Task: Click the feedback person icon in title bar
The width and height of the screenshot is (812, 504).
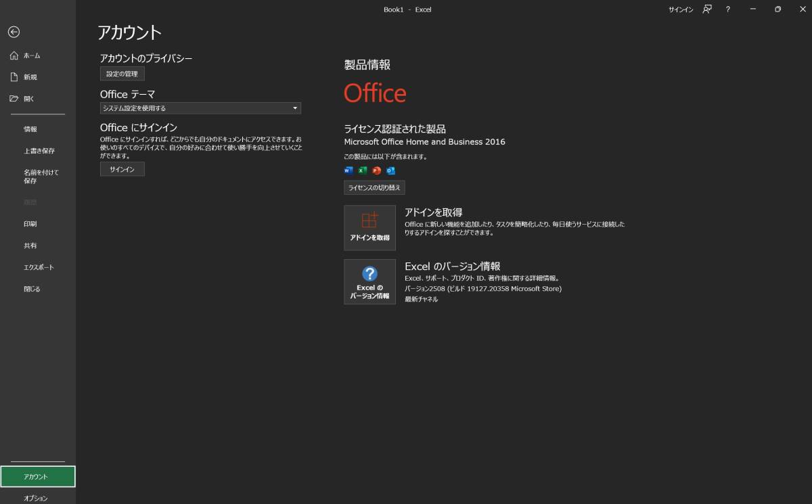Action: (x=707, y=9)
